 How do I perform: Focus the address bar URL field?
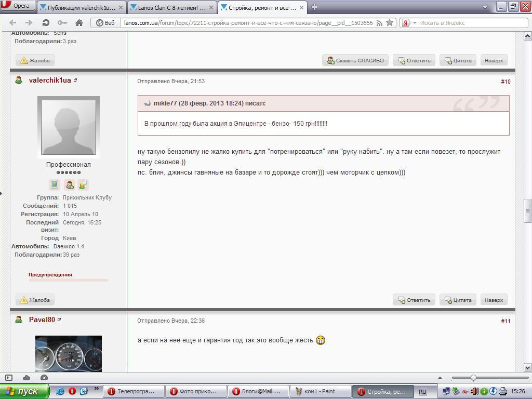click(x=248, y=23)
